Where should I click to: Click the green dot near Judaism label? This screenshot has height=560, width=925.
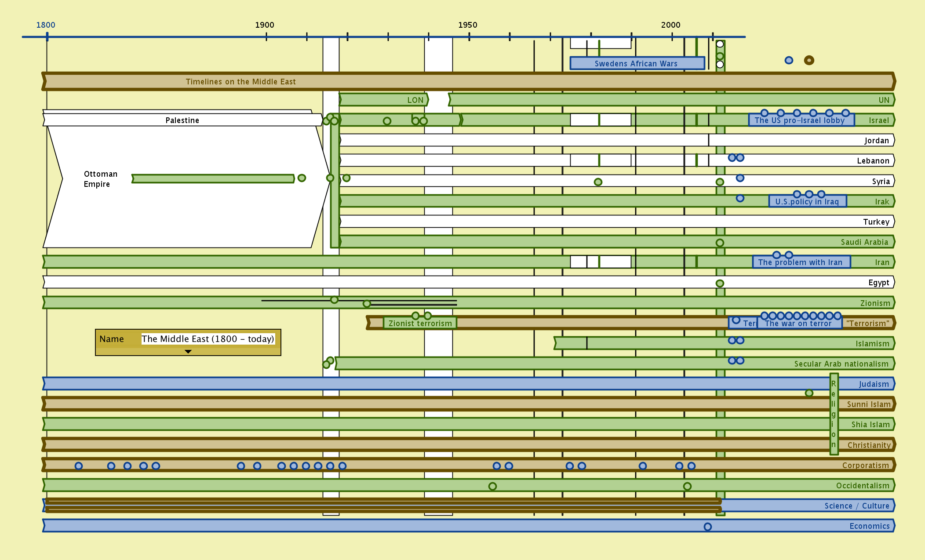pos(809,393)
